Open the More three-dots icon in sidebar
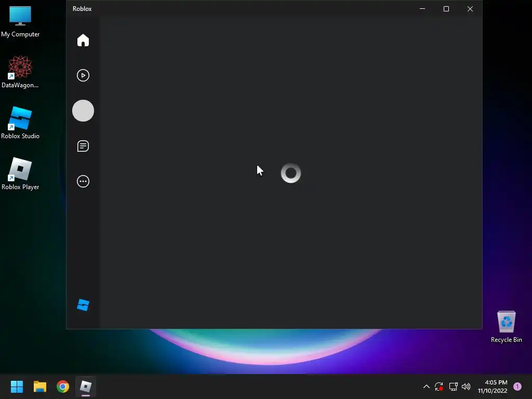The image size is (532, 399). [x=83, y=181]
